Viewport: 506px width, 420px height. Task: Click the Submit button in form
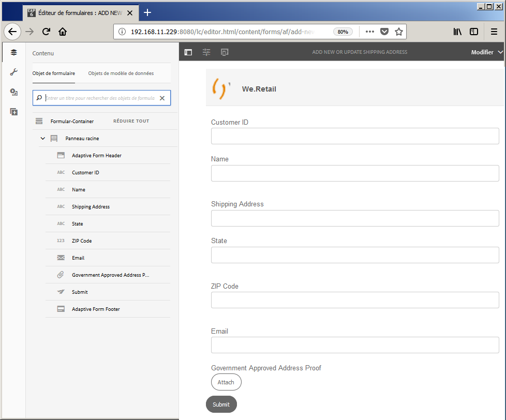click(221, 404)
